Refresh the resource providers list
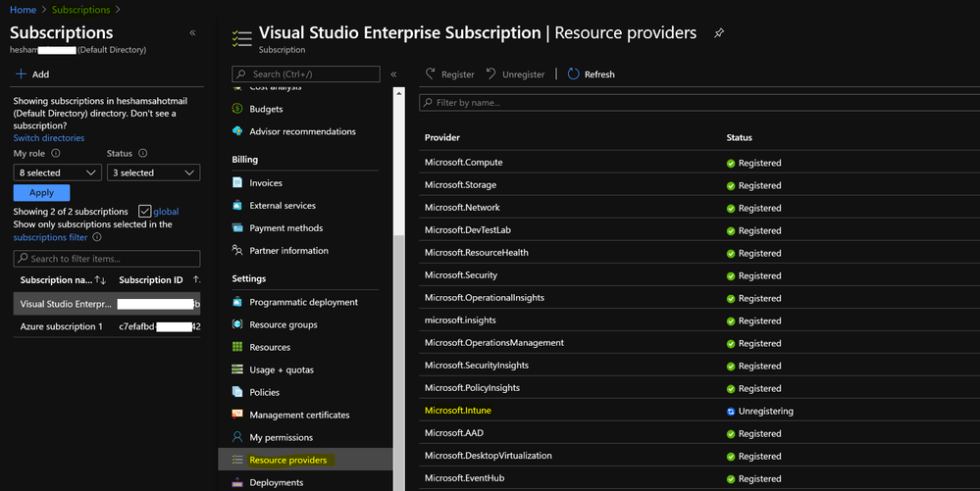The height and width of the screenshot is (491, 980). coord(592,74)
